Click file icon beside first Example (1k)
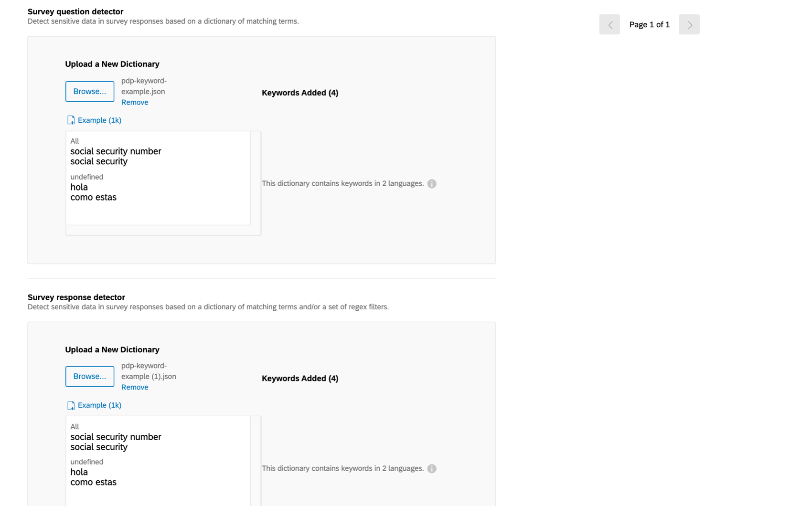This screenshot has height=506, width=812. click(71, 120)
